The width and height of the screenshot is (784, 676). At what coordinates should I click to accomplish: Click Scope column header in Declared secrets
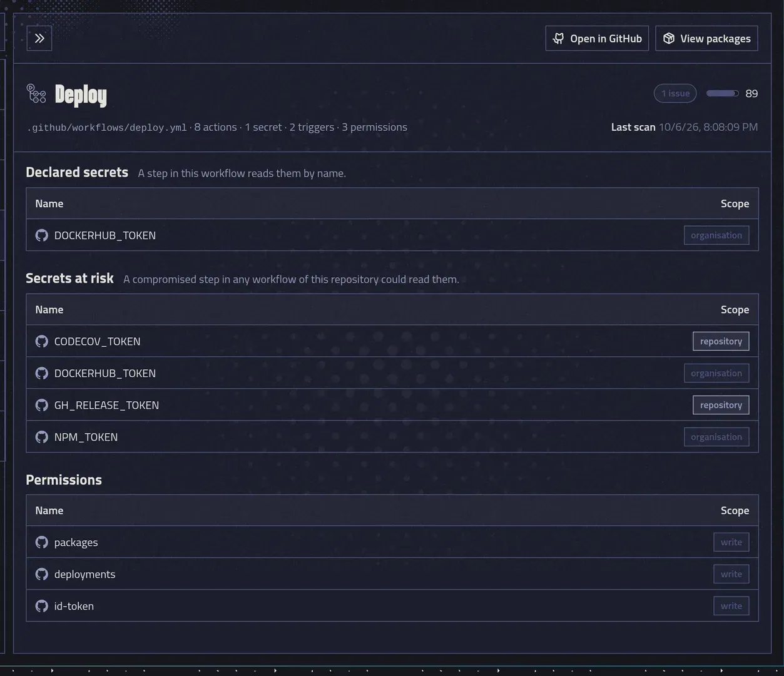(735, 203)
